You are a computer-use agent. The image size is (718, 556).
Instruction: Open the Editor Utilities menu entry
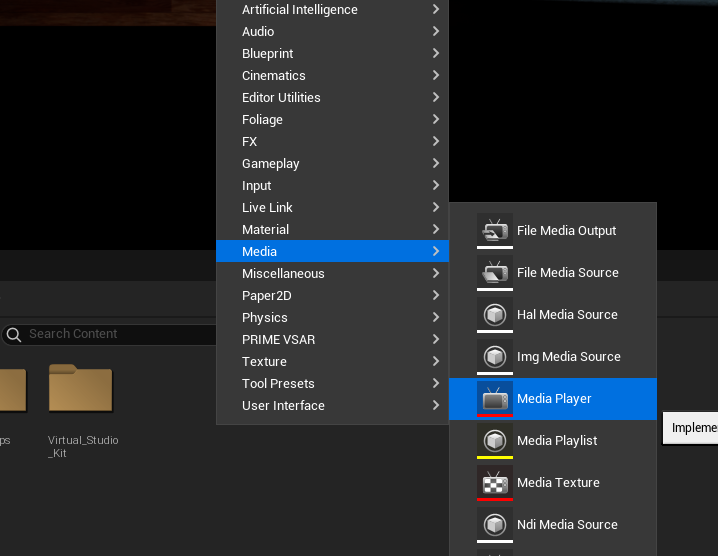pos(281,98)
